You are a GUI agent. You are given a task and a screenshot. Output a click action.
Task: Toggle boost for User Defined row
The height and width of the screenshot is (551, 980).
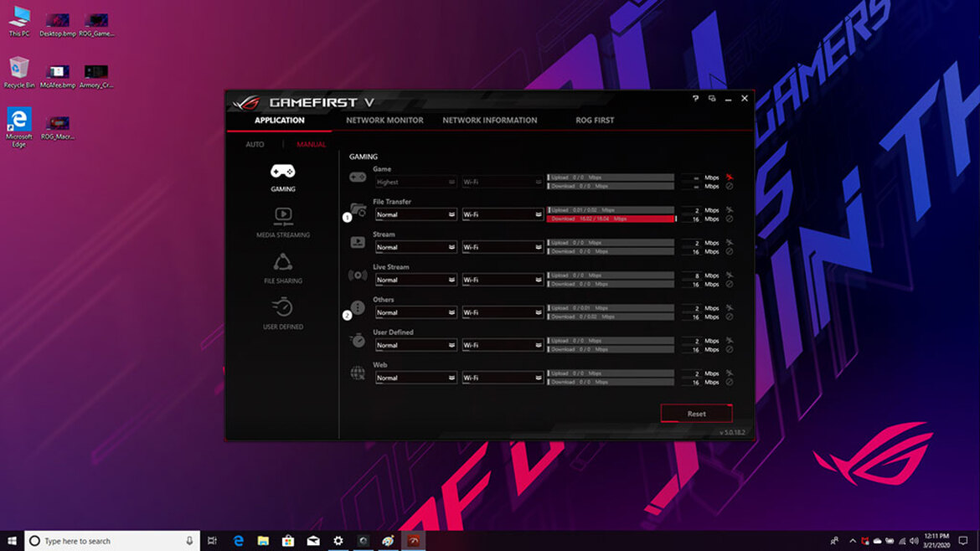[x=729, y=341]
